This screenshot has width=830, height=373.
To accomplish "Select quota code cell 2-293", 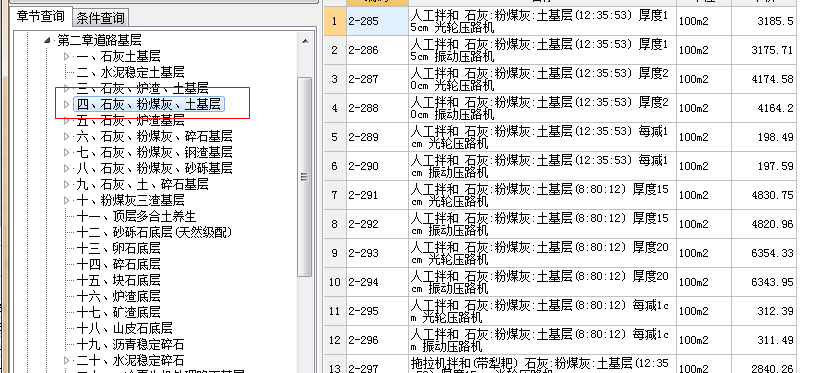I will 377,253.
